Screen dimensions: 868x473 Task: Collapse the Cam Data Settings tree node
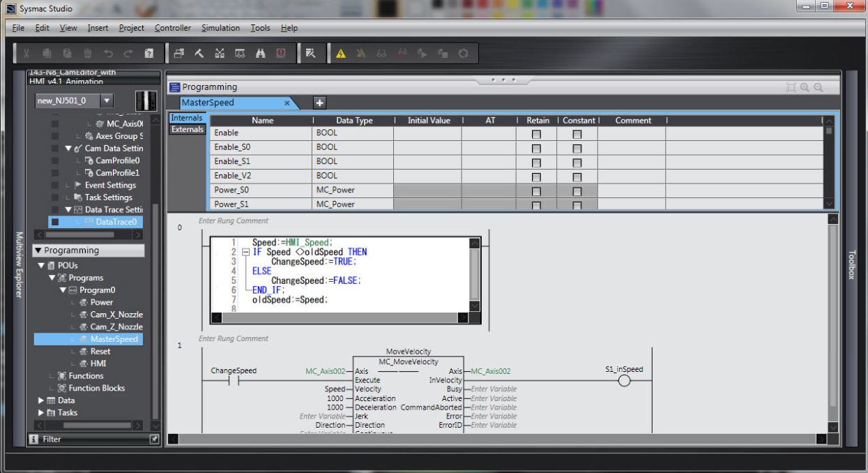click(68, 148)
